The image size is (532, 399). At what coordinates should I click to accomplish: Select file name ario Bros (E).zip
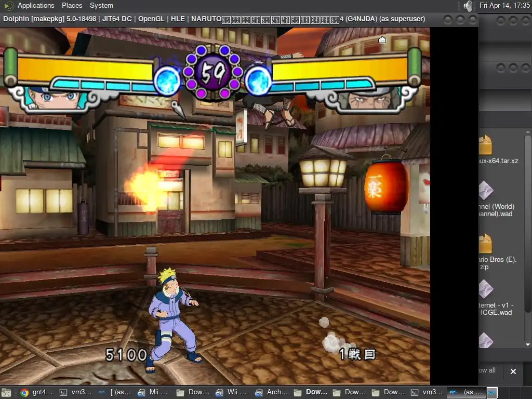pyautogui.click(x=498, y=263)
